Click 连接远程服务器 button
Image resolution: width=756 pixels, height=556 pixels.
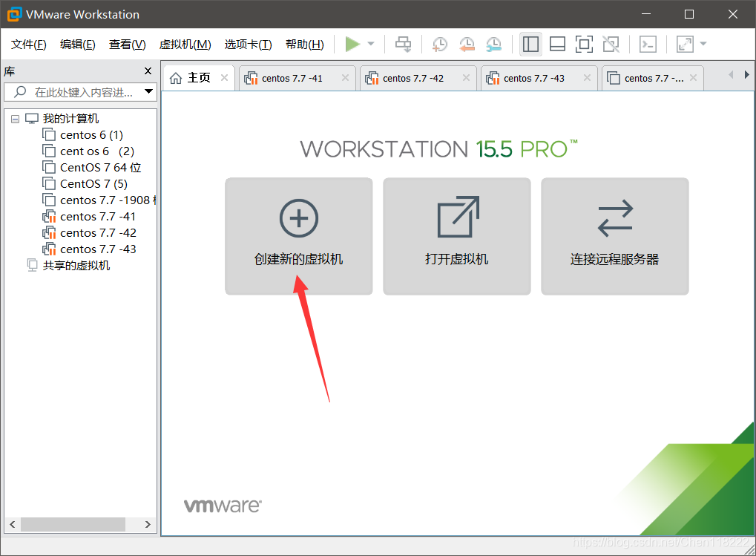(615, 236)
